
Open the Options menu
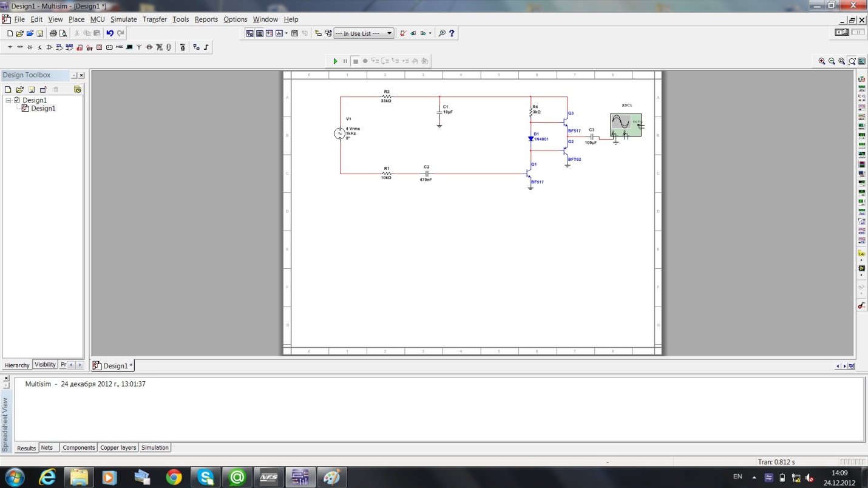[236, 19]
